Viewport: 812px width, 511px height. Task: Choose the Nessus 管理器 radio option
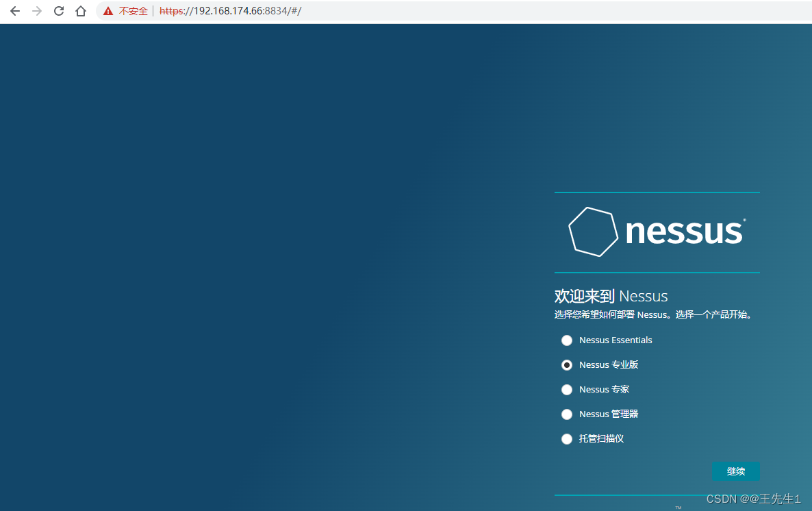567,414
